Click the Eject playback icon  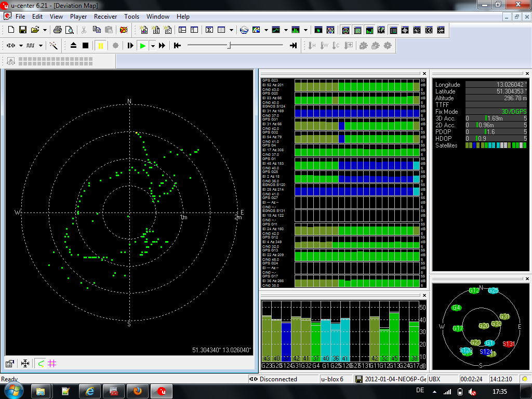[x=73, y=46]
